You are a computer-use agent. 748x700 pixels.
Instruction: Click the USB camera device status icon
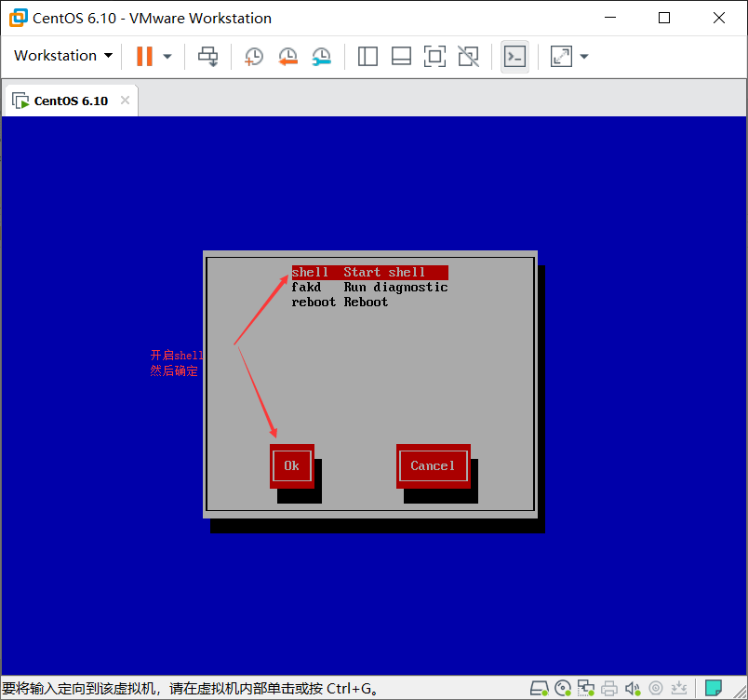point(656,688)
